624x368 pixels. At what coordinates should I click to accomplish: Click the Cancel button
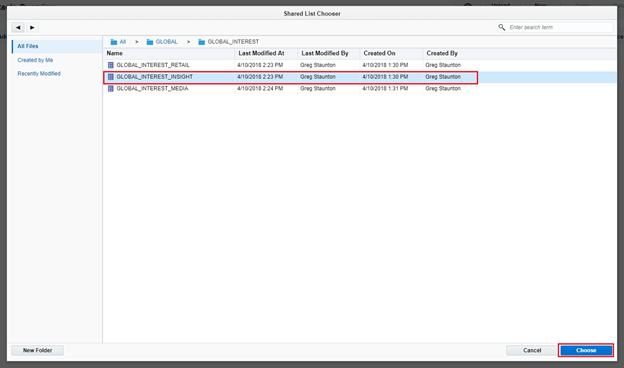tap(532, 350)
